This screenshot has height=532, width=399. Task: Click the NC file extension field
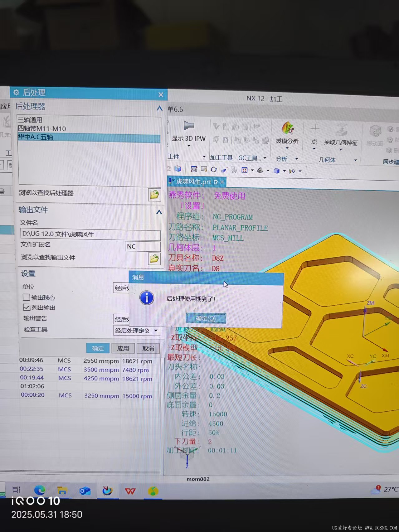tap(143, 246)
